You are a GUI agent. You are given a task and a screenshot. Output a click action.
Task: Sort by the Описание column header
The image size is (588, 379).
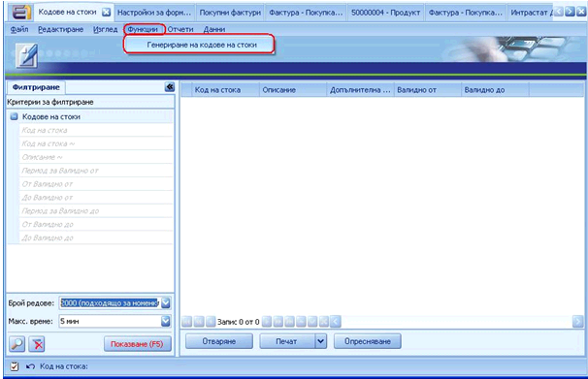[293, 90]
